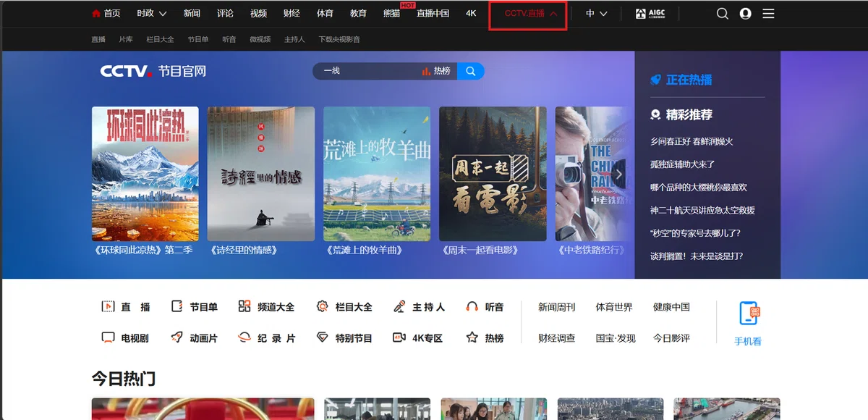
Task: Click the 热榜 chart icon in the search box
Action: (426, 71)
